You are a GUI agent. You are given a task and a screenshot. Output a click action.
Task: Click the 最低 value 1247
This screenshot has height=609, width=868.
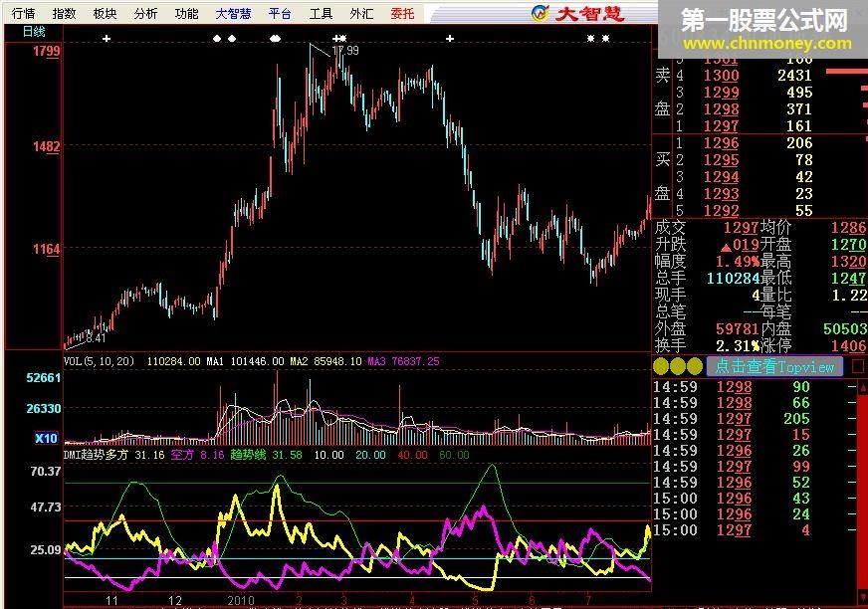click(x=848, y=279)
